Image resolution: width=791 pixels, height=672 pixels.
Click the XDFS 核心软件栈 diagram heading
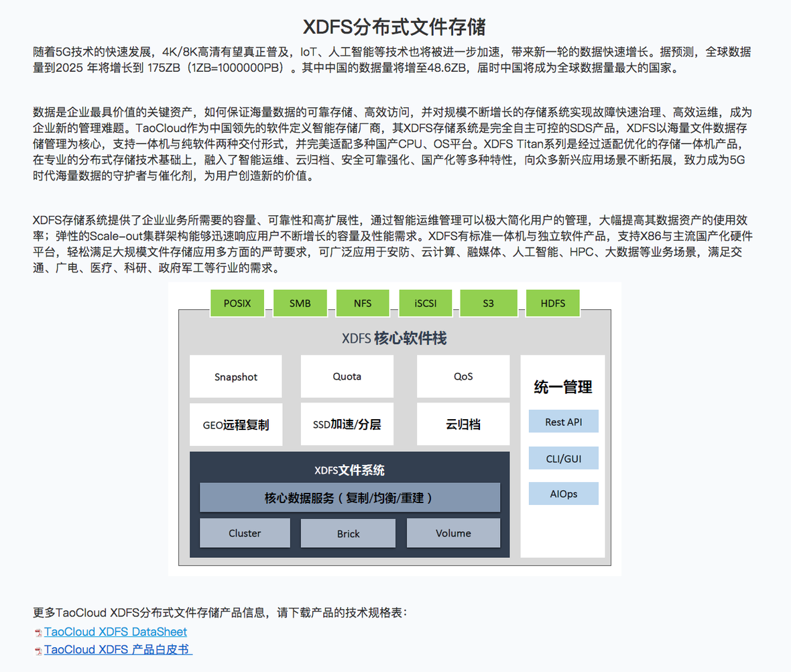394,338
